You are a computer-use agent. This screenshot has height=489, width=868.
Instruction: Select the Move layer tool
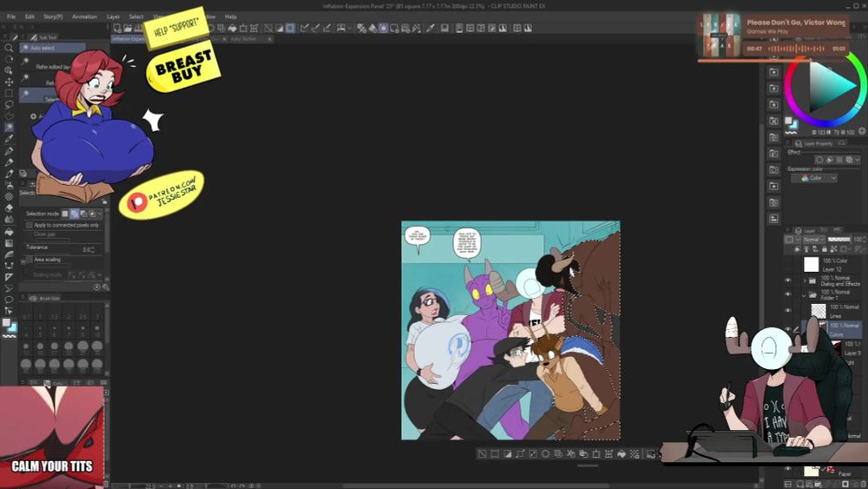coord(9,82)
